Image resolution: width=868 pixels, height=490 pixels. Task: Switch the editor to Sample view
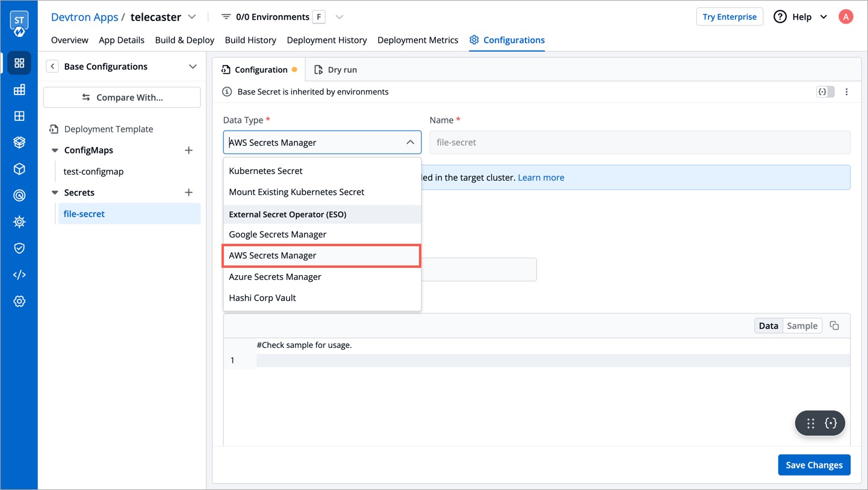[x=802, y=325]
